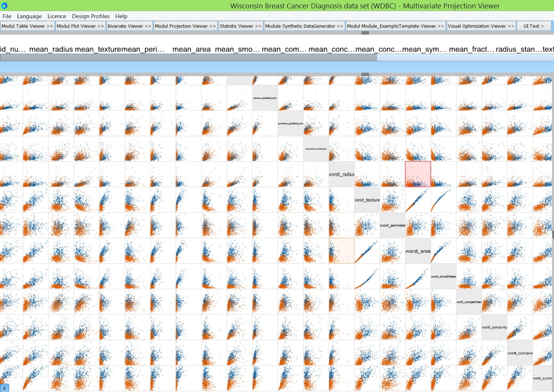Open the Help menu
The width and height of the screenshot is (554, 392).
(x=121, y=16)
